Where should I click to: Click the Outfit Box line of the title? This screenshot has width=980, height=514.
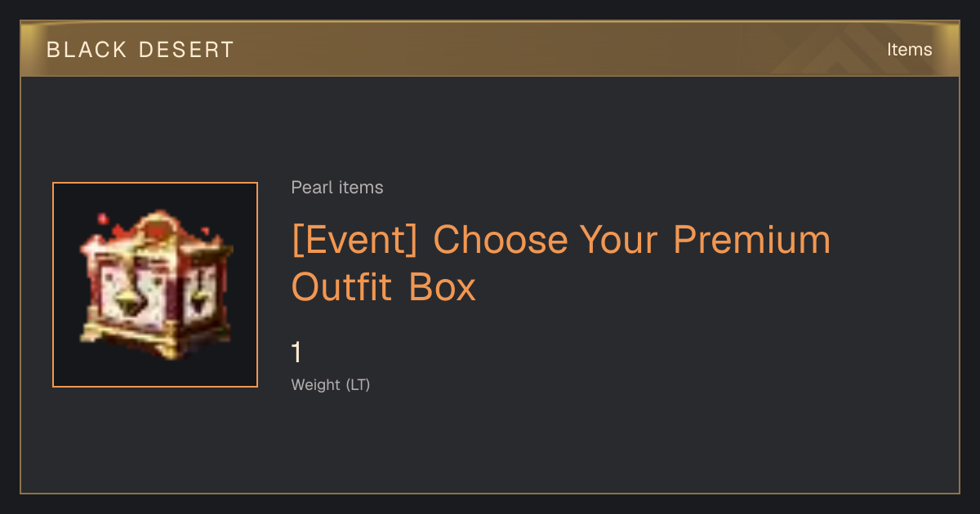coord(383,287)
